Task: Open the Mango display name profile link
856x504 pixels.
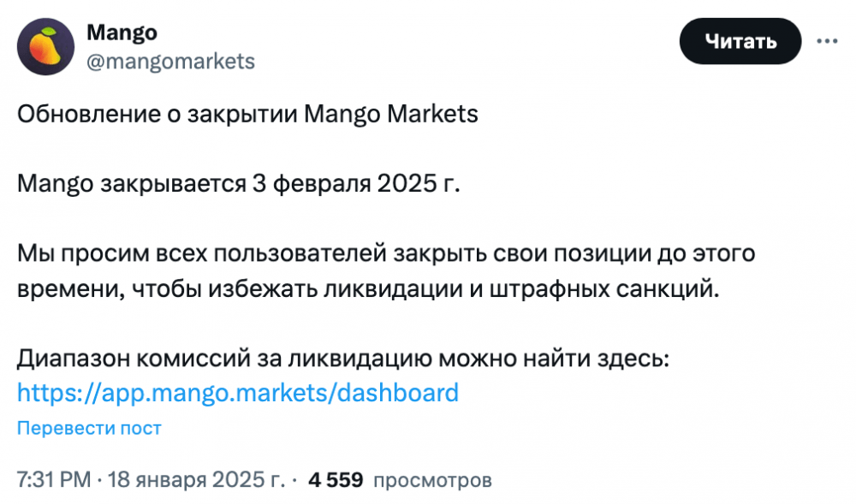Action: (x=122, y=33)
